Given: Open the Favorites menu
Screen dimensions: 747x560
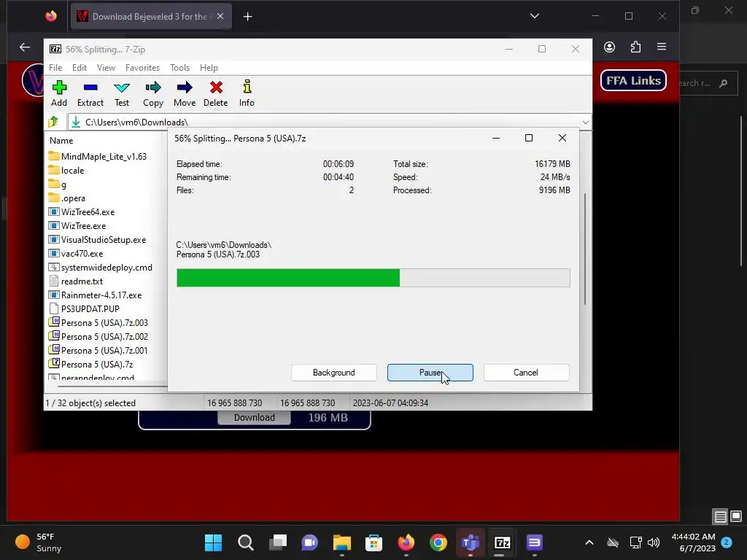Looking at the screenshot, I should 142,68.
